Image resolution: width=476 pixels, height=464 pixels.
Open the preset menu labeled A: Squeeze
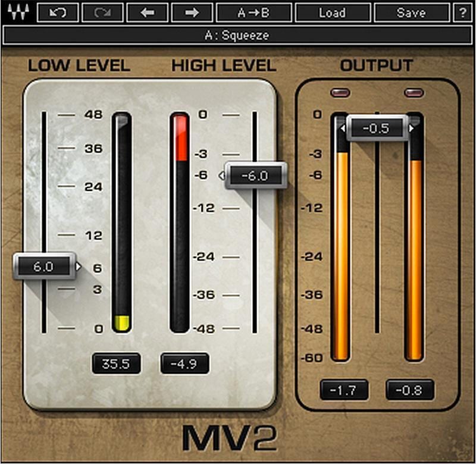tap(238, 35)
